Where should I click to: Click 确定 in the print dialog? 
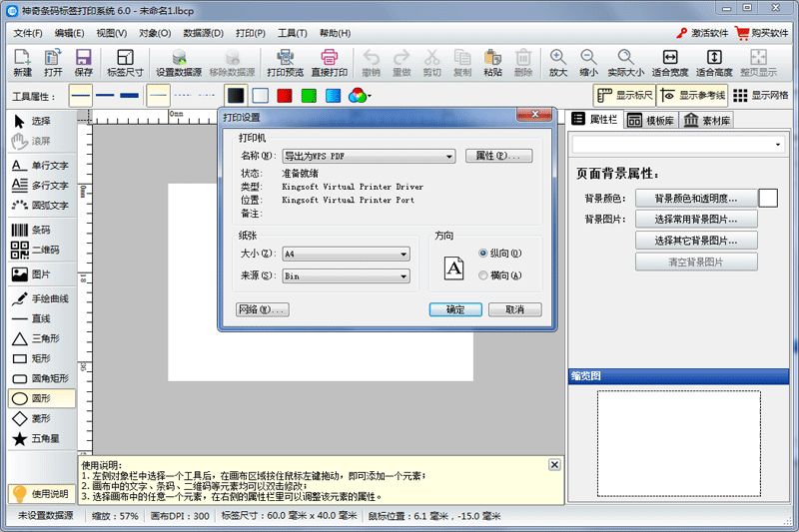(455, 309)
